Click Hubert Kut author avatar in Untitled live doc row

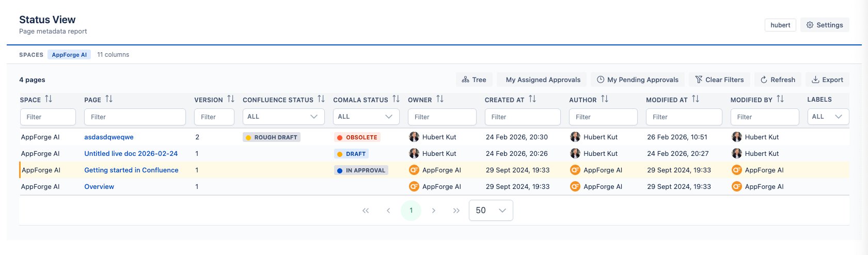(575, 153)
